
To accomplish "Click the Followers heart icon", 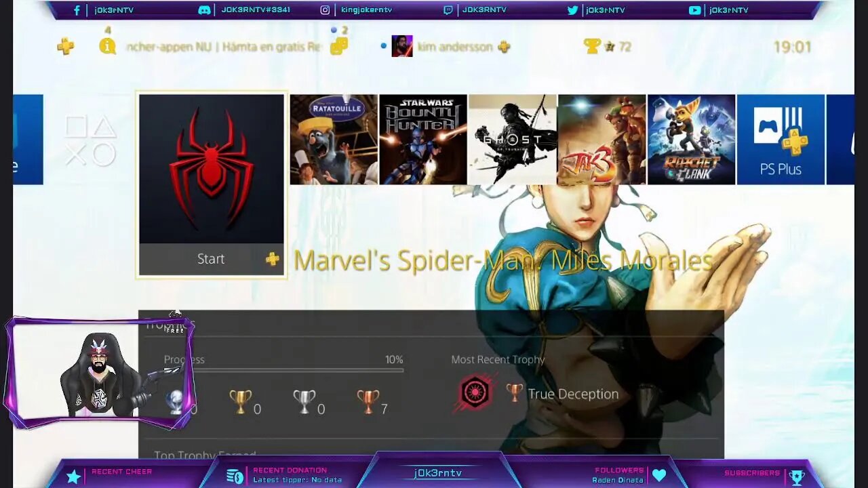I will pyautogui.click(x=659, y=476).
